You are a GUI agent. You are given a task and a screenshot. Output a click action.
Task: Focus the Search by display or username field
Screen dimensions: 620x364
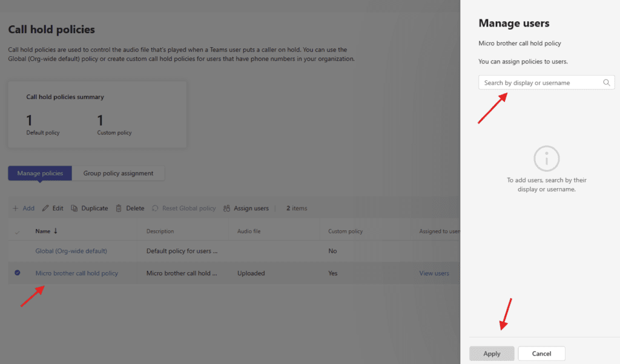[x=539, y=83]
